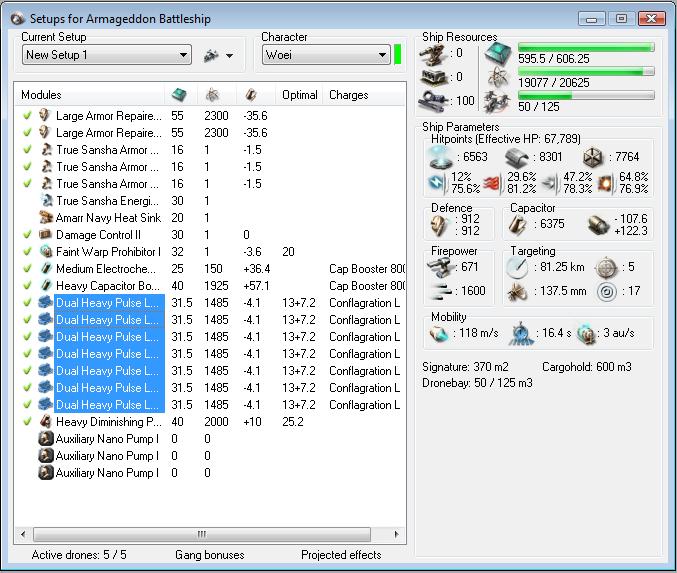677x573 pixels.
Task: Click the targeting range icon showing 81.25 km
Action: coord(517,268)
